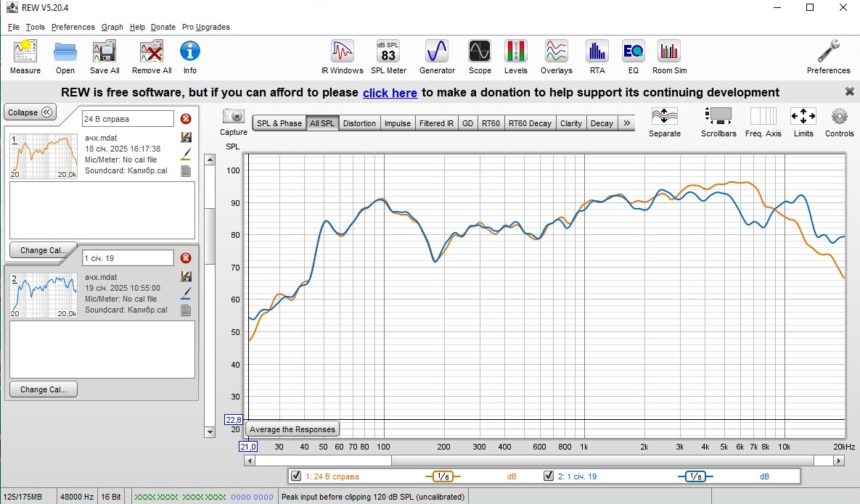Open the EQ window
This screenshot has height=504, width=860.
[634, 57]
